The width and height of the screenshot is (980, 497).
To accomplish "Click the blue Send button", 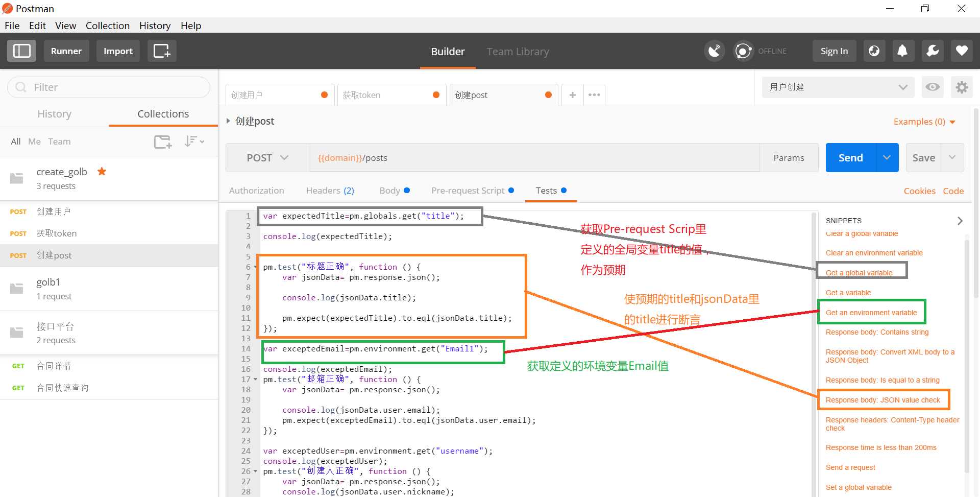I will tap(851, 158).
